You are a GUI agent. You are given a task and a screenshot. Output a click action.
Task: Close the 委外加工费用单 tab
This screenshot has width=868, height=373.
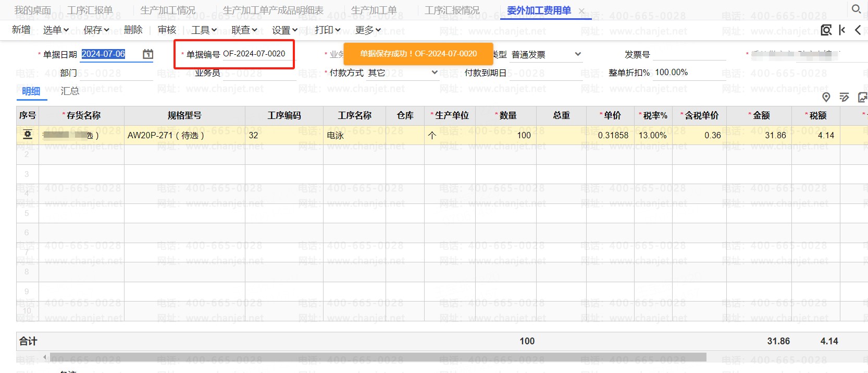pyautogui.click(x=581, y=11)
